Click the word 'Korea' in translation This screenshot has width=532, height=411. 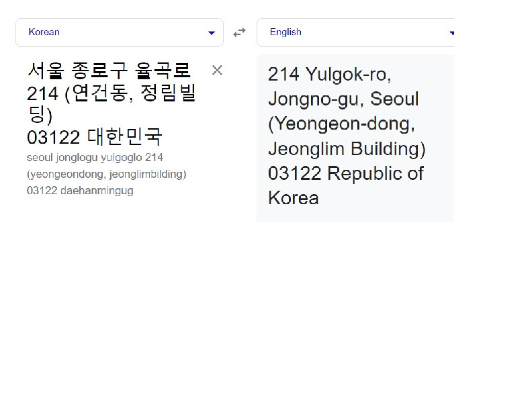[x=294, y=198]
